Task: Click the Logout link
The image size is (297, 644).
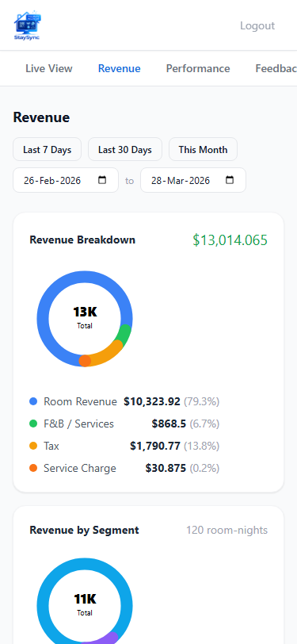Action: (x=257, y=25)
